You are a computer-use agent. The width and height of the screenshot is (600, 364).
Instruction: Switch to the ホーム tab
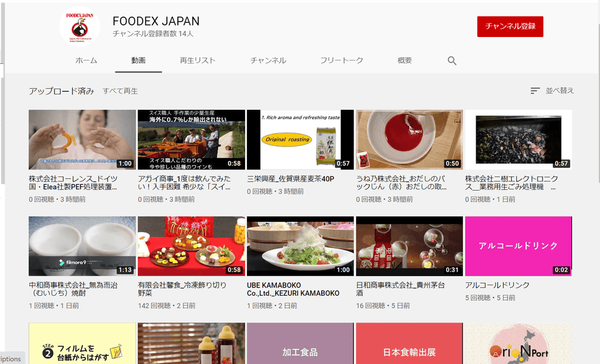[x=86, y=61]
